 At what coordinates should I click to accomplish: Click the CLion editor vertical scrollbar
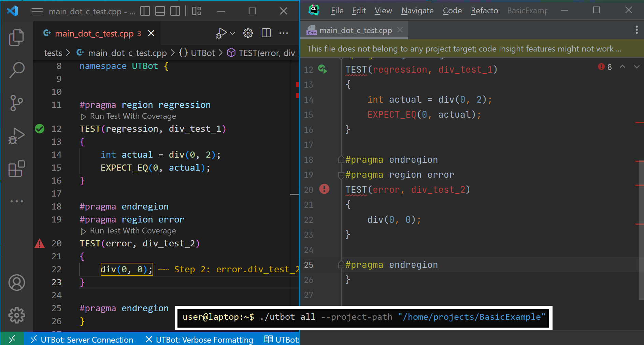click(x=641, y=230)
